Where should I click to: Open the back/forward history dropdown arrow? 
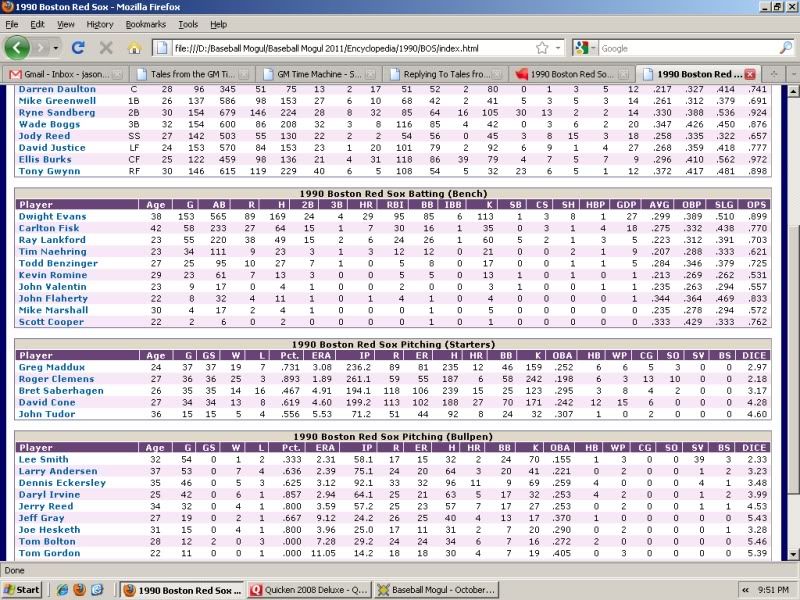click(56, 48)
